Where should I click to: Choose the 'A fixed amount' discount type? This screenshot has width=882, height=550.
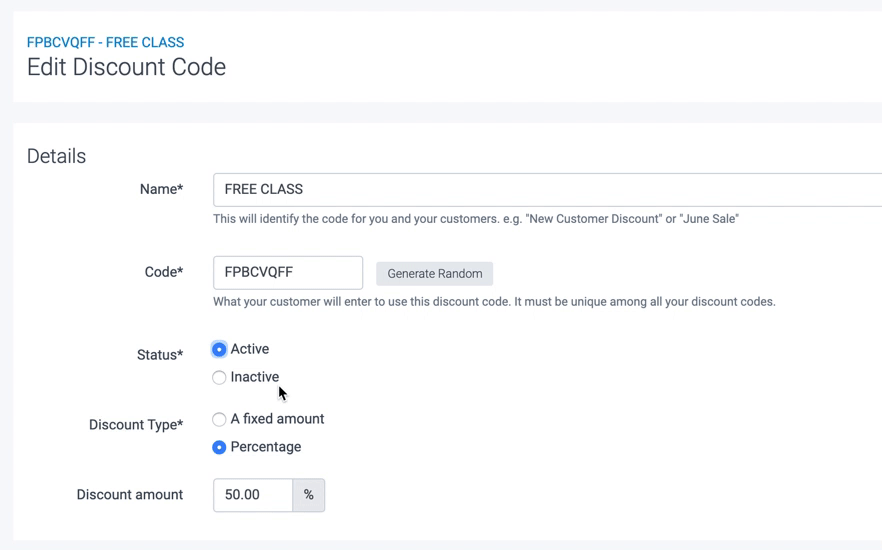click(219, 419)
